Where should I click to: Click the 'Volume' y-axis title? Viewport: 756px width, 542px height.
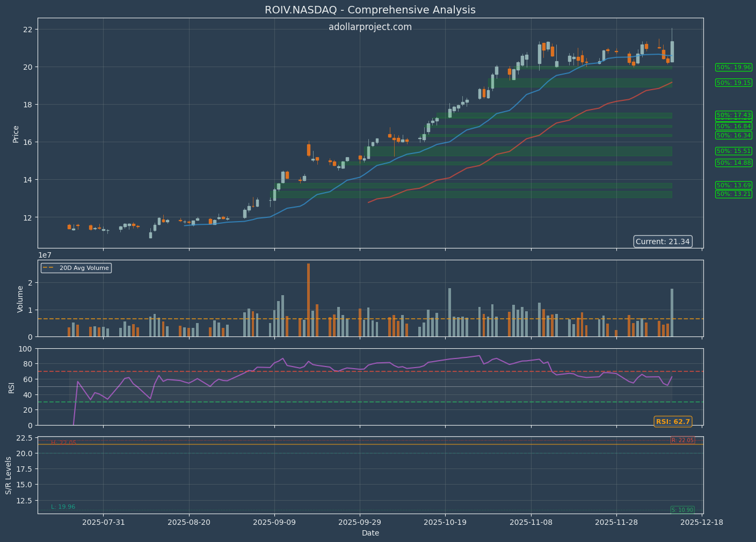coord(20,299)
